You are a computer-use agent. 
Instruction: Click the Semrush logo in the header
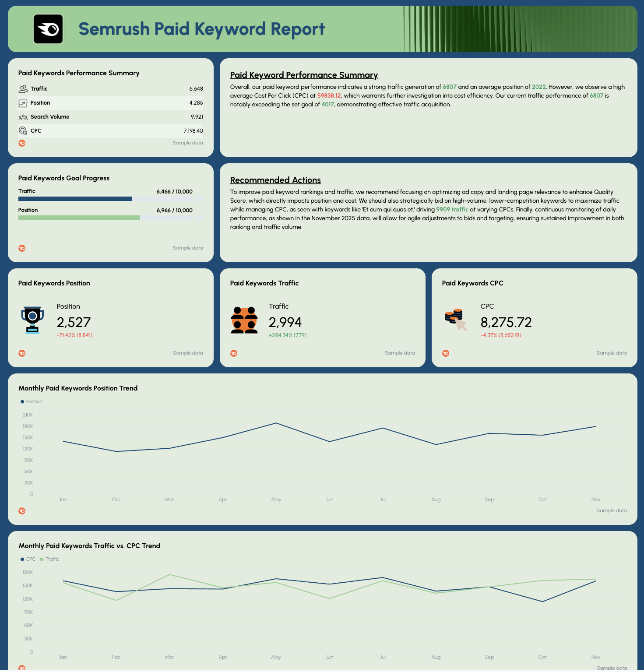tap(48, 29)
